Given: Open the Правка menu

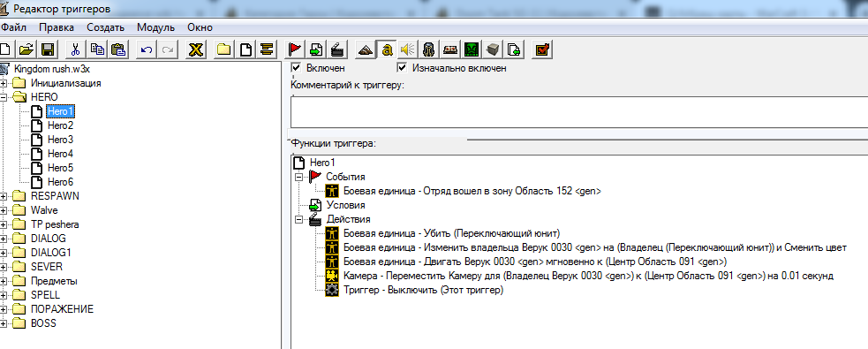Looking at the screenshot, I should (57, 27).
